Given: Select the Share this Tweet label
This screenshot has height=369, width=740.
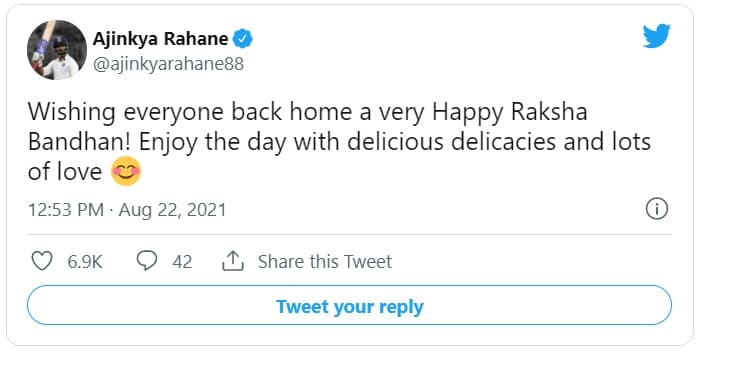Looking at the screenshot, I should coord(325,261).
